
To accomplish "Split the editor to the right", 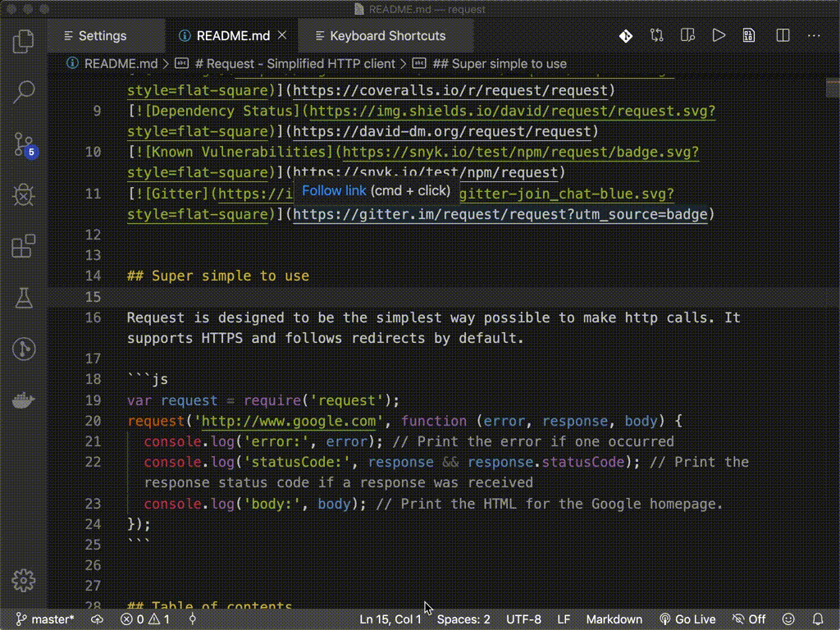I will (783, 36).
